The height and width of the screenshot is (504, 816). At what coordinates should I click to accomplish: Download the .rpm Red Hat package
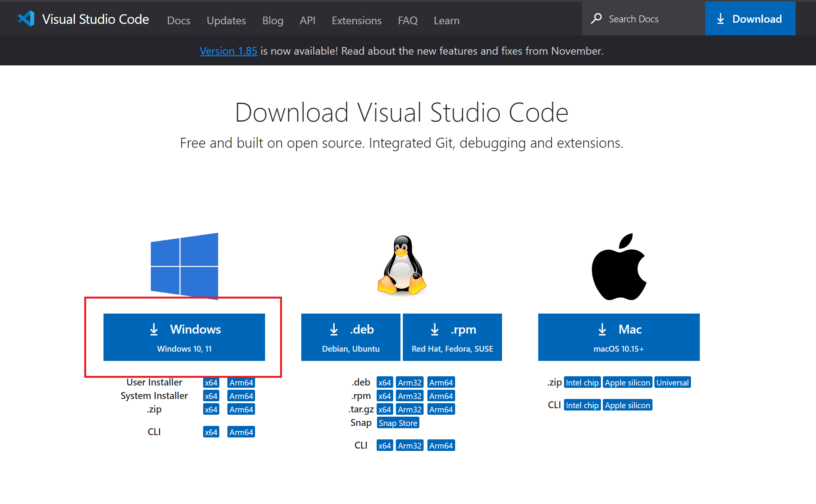(452, 337)
